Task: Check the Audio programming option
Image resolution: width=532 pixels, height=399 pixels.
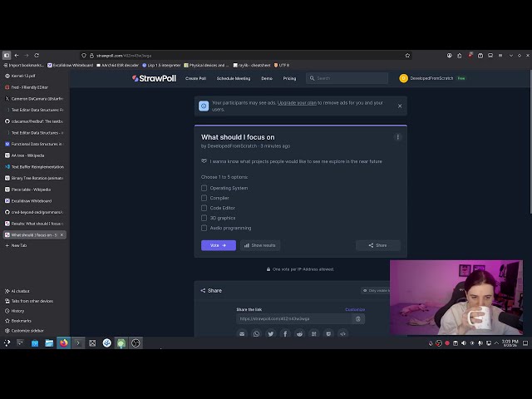Action: (204, 228)
